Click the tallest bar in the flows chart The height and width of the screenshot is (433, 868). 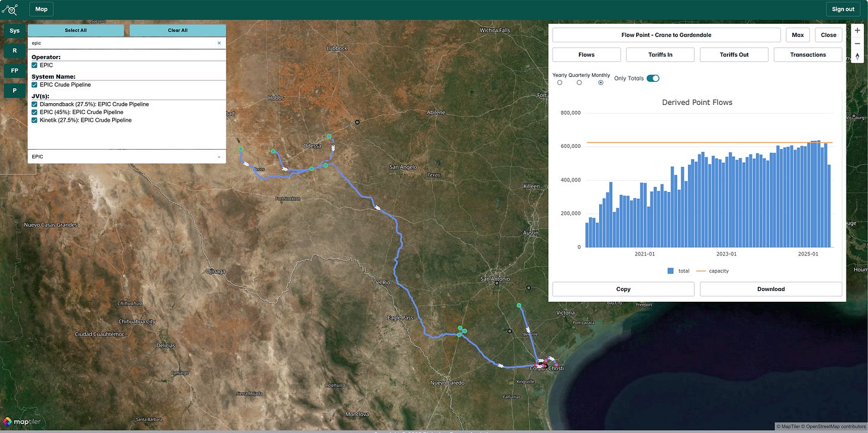tap(819, 194)
